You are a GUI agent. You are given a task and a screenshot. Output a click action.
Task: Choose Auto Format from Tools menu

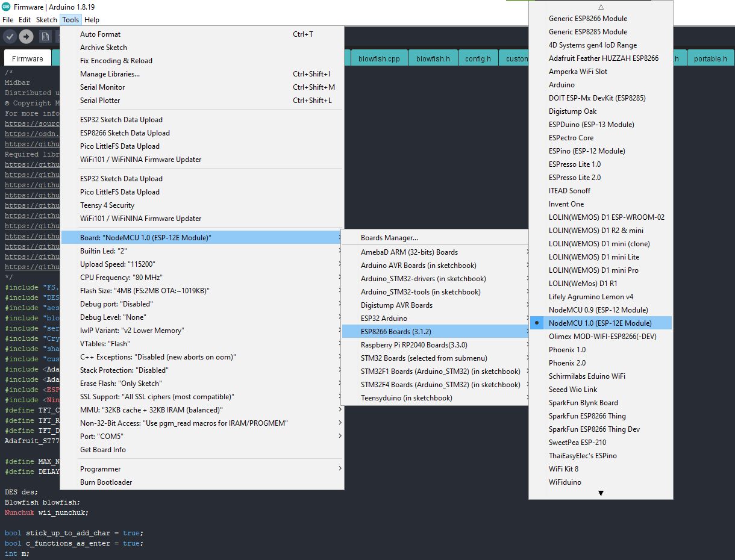tap(202, 34)
